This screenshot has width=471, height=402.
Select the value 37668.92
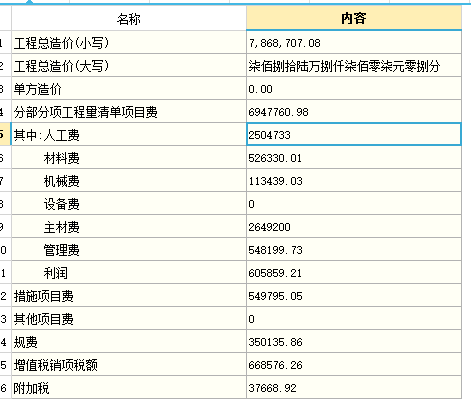pyautogui.click(x=354, y=387)
